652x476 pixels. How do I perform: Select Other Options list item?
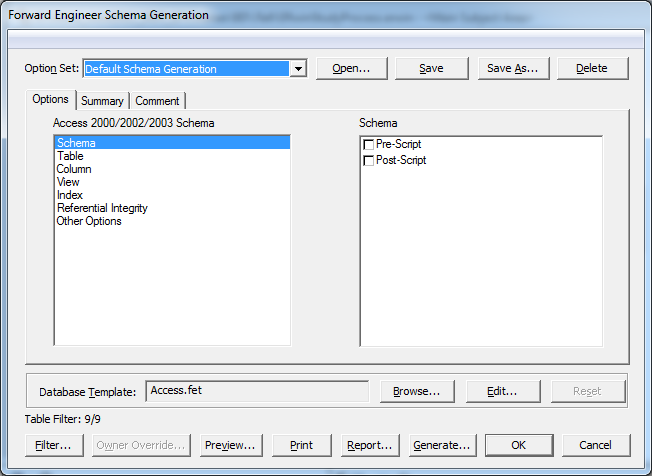click(x=172, y=221)
